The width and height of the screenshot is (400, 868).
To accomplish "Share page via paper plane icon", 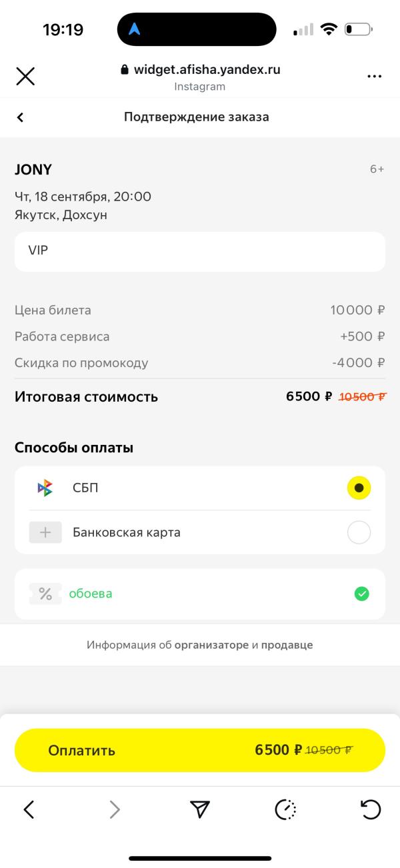I will click(x=200, y=809).
